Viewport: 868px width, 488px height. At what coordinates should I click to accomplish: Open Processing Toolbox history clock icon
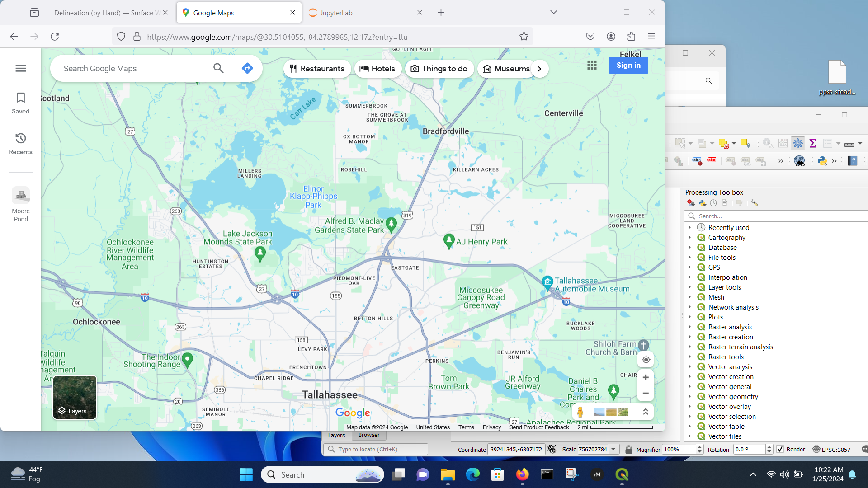coord(713,203)
